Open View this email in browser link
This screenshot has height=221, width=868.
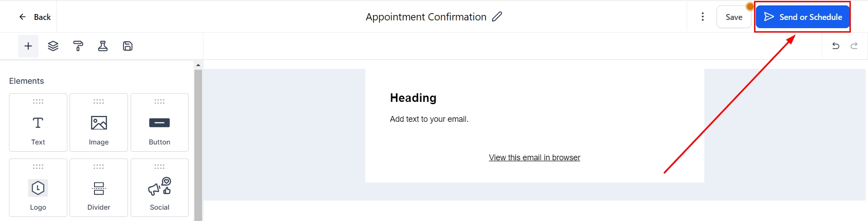[x=534, y=158]
